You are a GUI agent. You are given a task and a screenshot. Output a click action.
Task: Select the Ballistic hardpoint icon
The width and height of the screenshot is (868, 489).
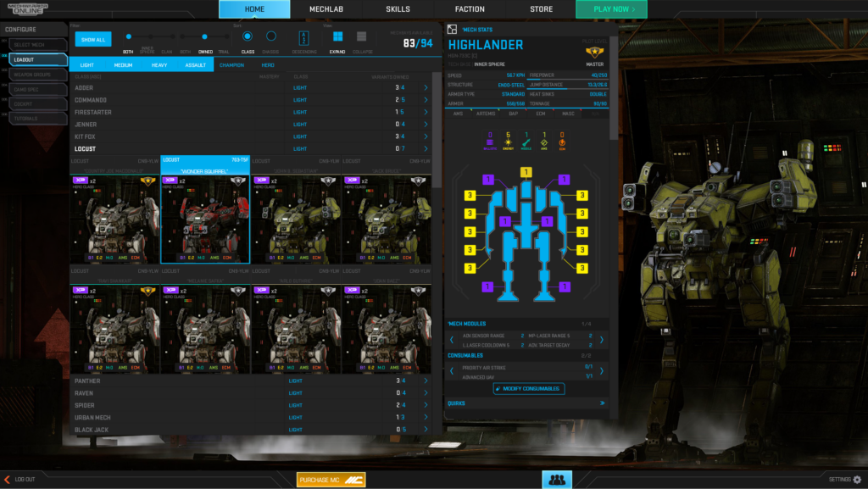click(x=490, y=141)
